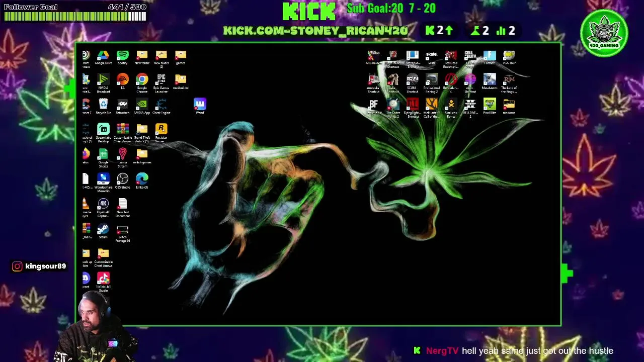Open Grand Theft Auto V folder
Image resolution: width=644 pixels, height=362 pixels.
(x=142, y=133)
